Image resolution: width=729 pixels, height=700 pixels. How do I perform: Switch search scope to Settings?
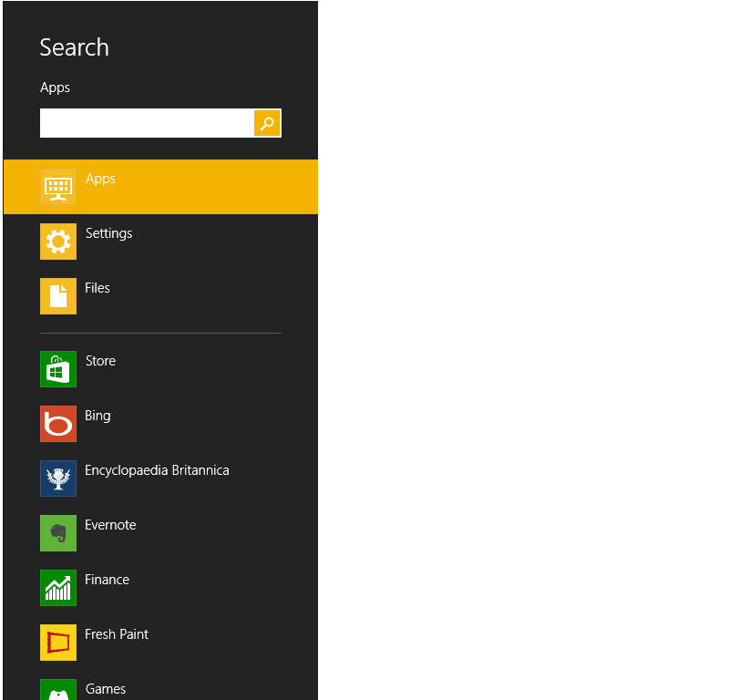pos(108,233)
